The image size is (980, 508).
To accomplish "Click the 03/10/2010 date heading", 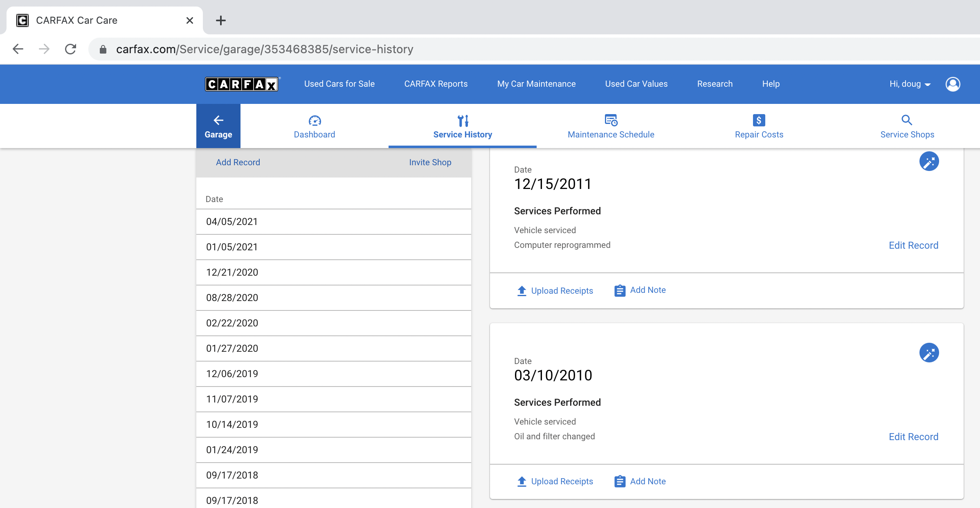I will pos(553,375).
